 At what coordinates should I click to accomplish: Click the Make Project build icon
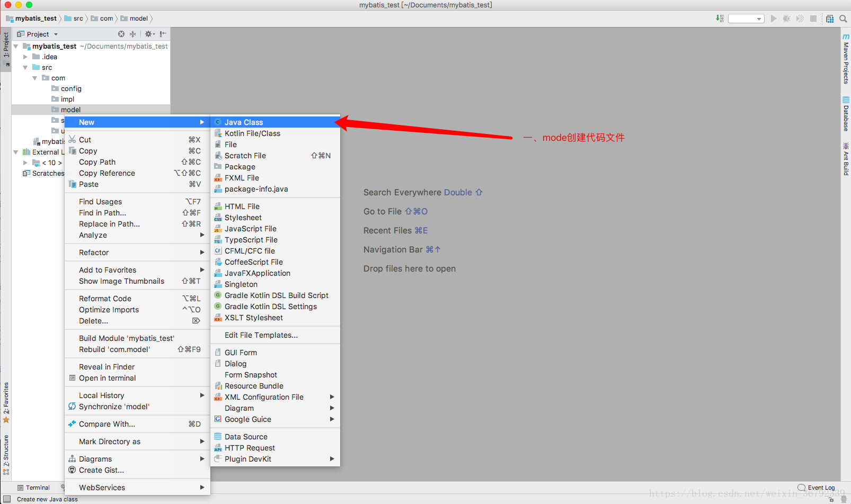pyautogui.click(x=720, y=19)
